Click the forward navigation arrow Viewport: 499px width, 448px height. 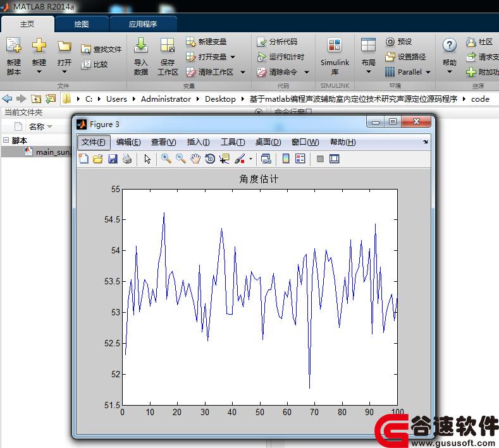(x=21, y=99)
